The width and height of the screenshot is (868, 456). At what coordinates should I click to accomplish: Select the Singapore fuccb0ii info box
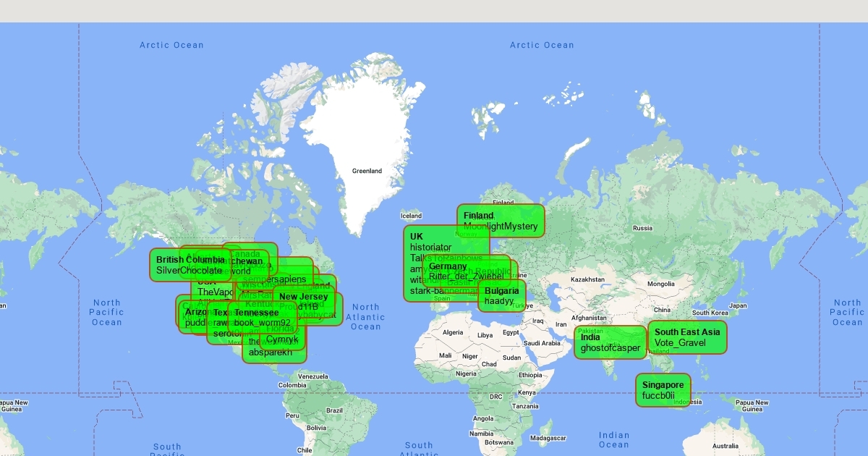click(x=663, y=390)
